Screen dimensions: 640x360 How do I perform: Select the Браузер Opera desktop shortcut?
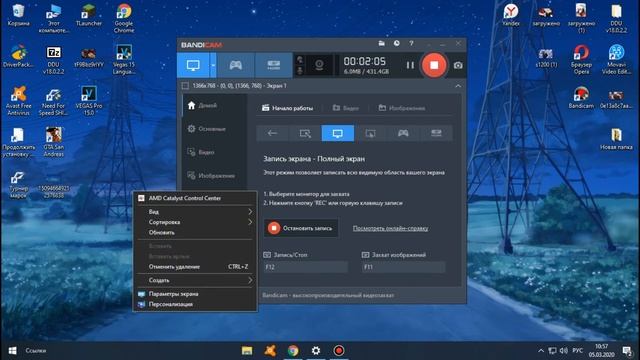(x=581, y=60)
